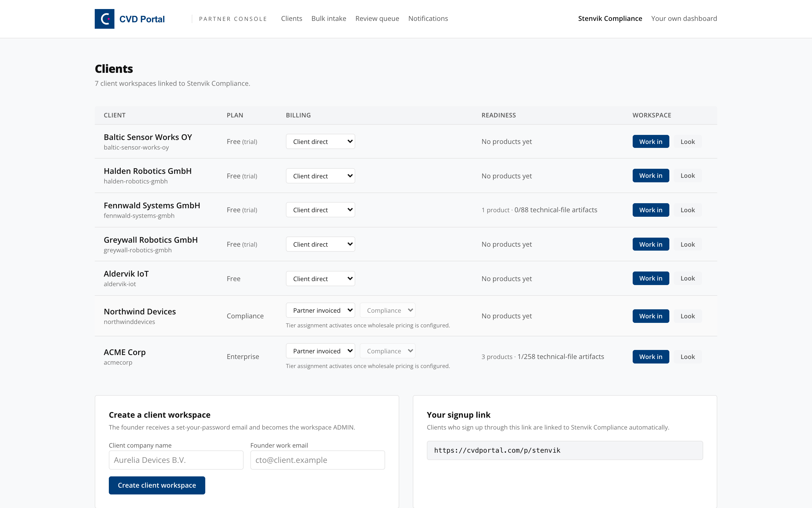Click the Northwind Devices name

(x=140, y=312)
